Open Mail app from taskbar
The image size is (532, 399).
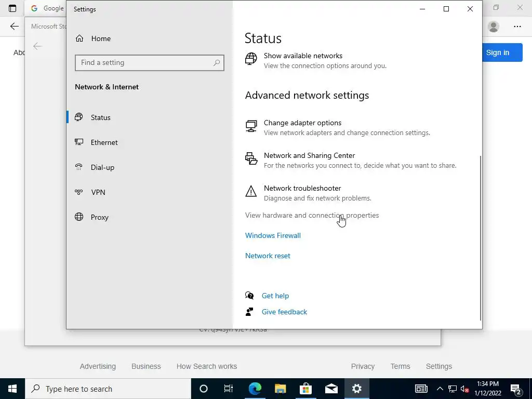click(331, 389)
